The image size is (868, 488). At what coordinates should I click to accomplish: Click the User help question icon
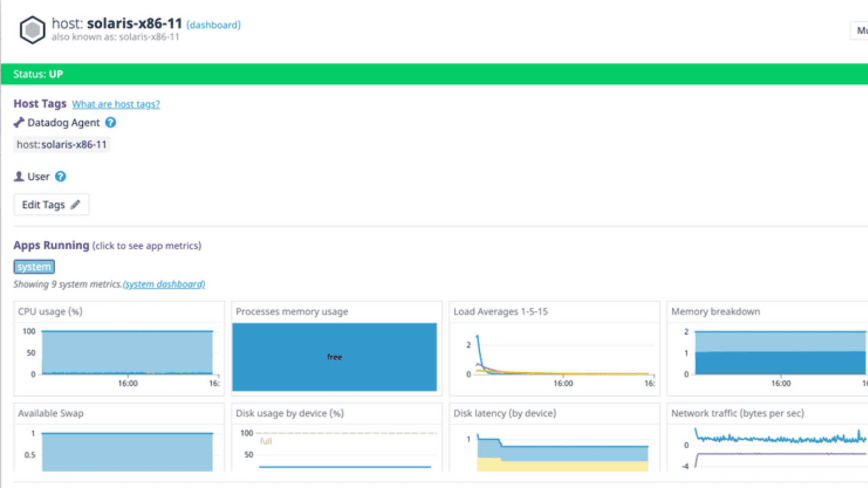[61, 177]
